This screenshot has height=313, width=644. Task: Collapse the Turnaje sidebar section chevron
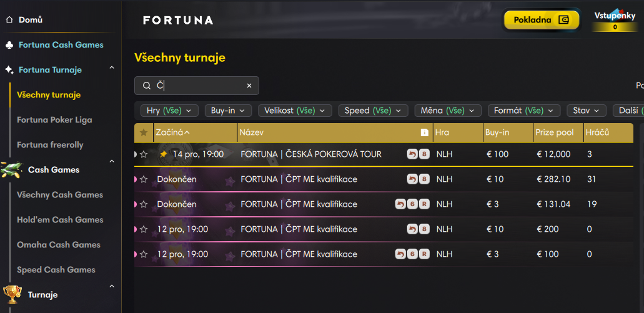click(112, 286)
